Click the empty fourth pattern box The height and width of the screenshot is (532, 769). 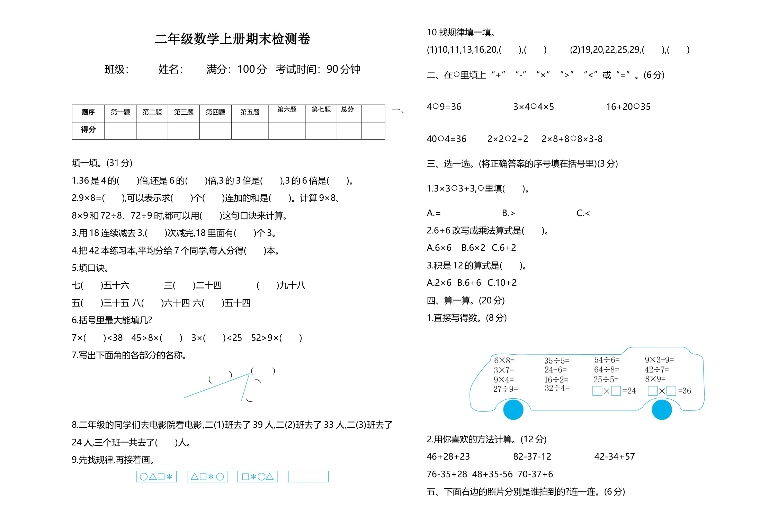308,477
